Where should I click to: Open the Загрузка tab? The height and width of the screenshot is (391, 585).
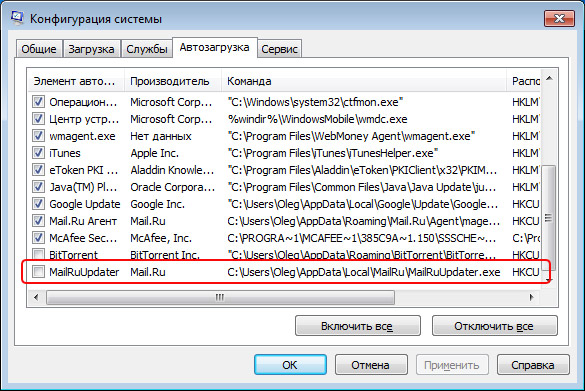click(91, 49)
